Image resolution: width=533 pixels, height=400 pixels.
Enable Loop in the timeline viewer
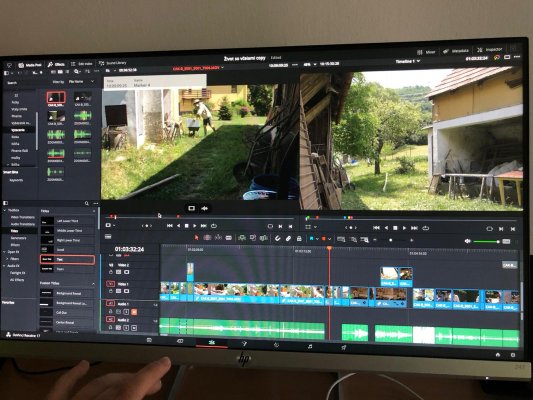click(426, 228)
